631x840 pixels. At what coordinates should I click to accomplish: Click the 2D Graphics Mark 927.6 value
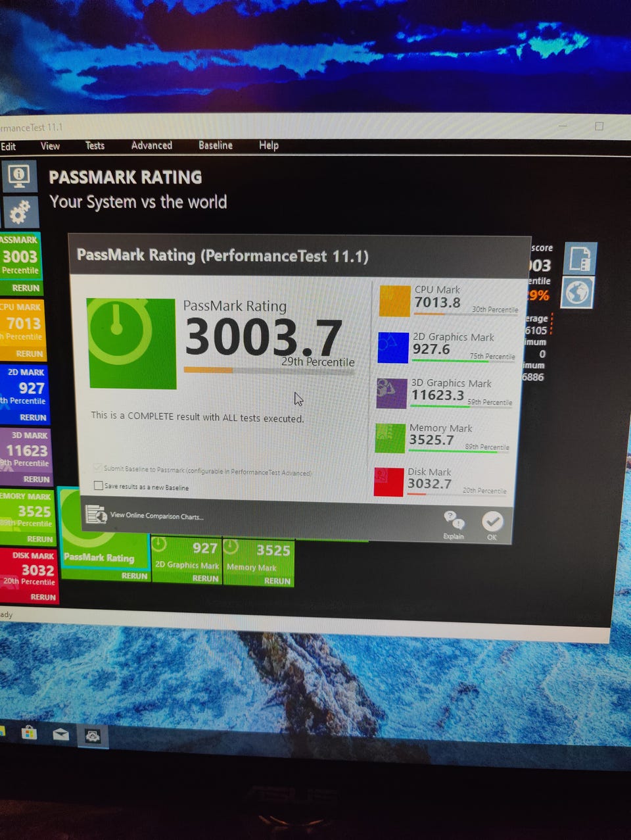coord(431,349)
